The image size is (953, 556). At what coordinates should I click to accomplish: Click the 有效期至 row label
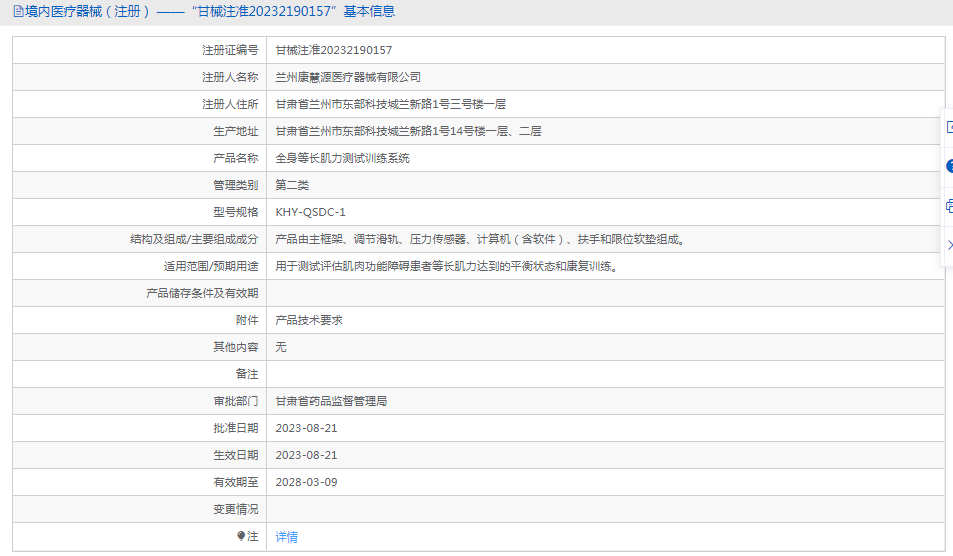pyautogui.click(x=236, y=482)
